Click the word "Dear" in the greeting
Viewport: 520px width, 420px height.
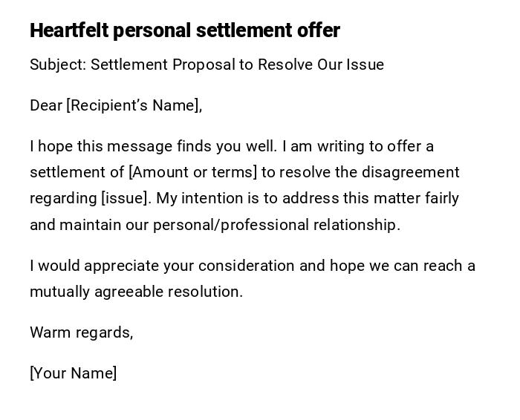point(46,105)
